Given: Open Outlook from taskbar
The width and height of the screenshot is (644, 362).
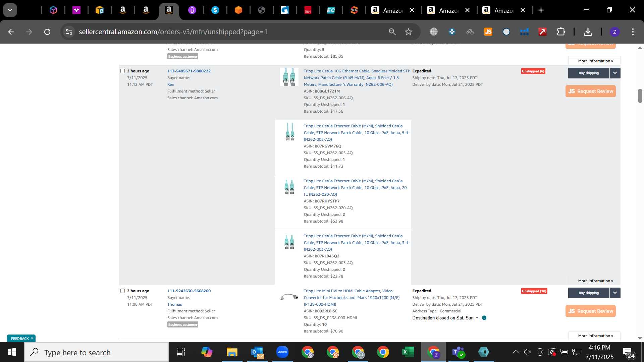Looking at the screenshot, I should (257, 352).
